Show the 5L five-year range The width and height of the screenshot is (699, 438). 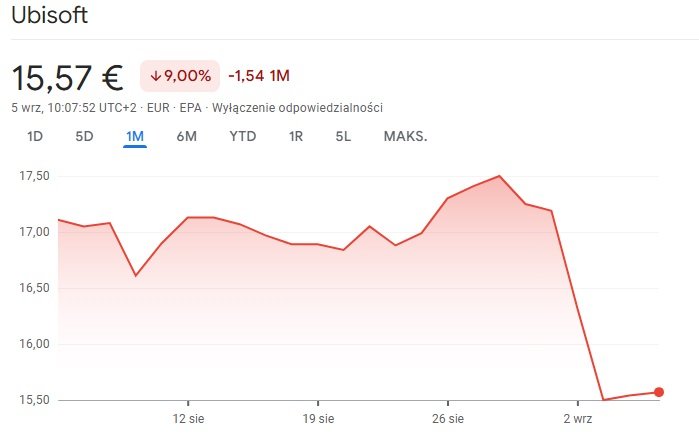pos(343,136)
